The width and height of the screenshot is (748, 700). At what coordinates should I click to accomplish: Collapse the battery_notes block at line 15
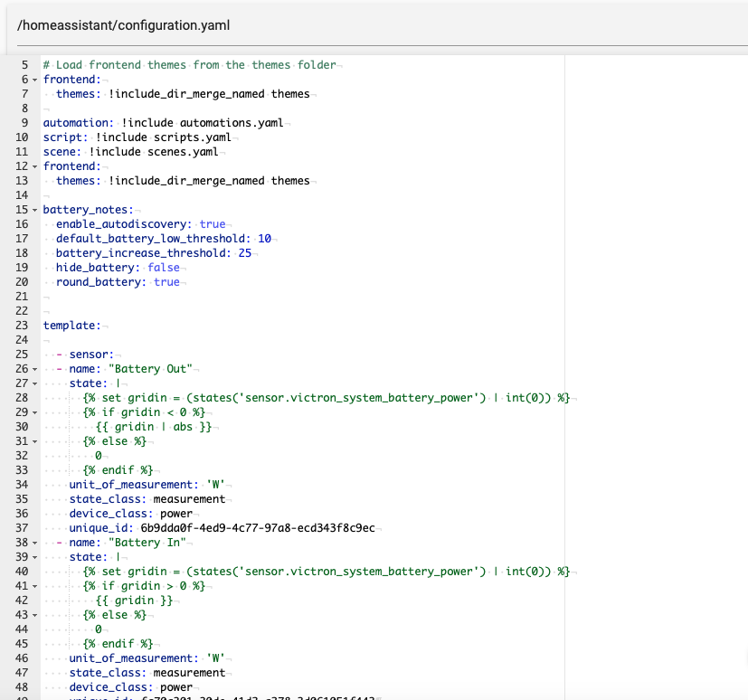pos(35,210)
